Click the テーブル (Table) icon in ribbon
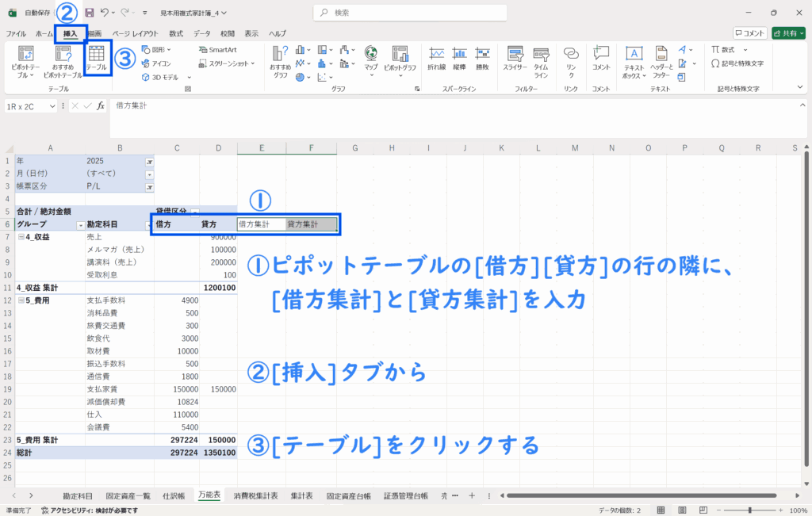 click(x=97, y=57)
